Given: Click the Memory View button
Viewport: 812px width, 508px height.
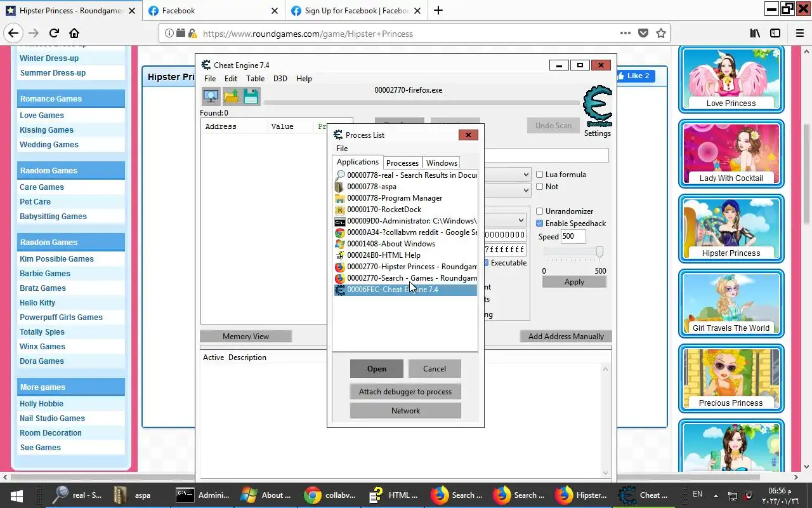Looking at the screenshot, I should tap(246, 337).
